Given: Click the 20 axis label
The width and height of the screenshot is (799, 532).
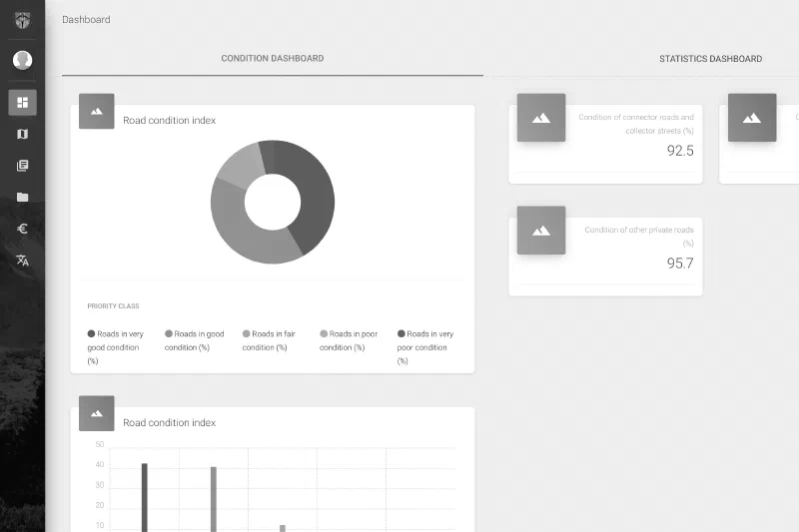Looking at the screenshot, I should [x=99, y=505].
